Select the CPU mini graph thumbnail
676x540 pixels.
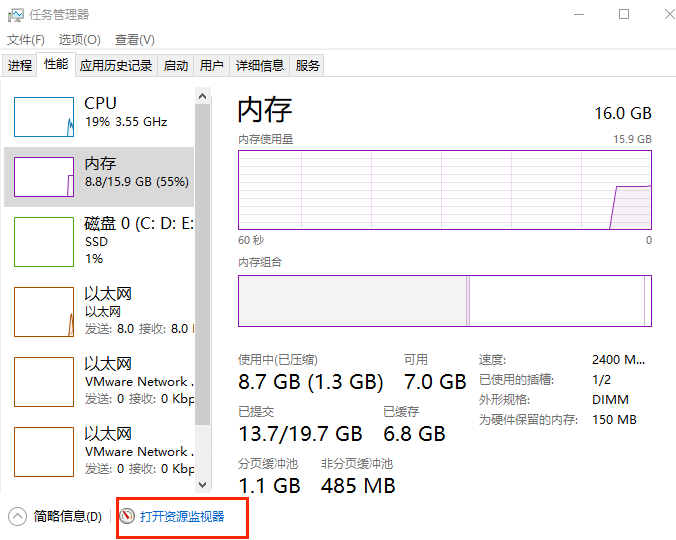pos(43,117)
